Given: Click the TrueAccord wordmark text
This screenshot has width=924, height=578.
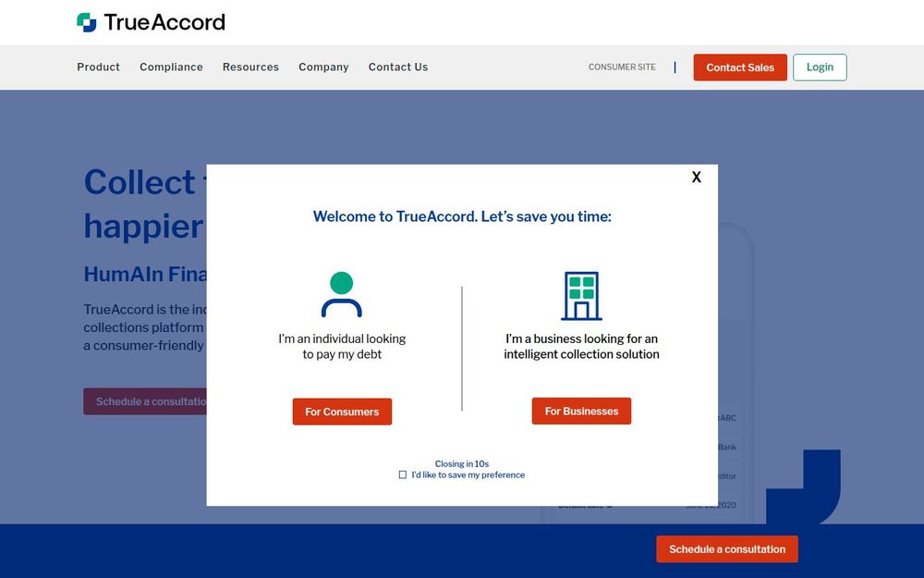Looking at the screenshot, I should point(164,22).
